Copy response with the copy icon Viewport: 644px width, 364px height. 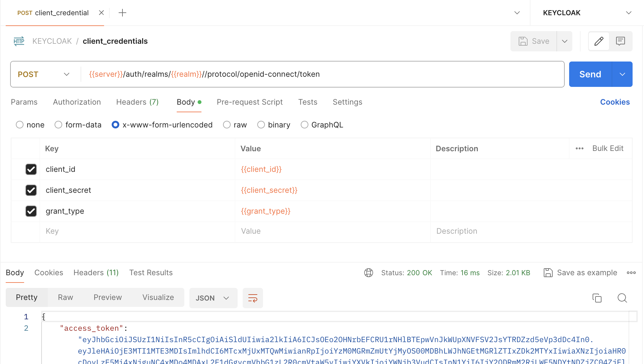(597, 298)
